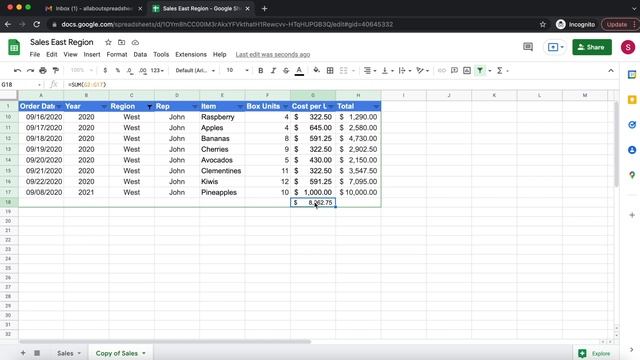Click the green Share button
The height and width of the screenshot is (360, 640).
[x=592, y=47]
